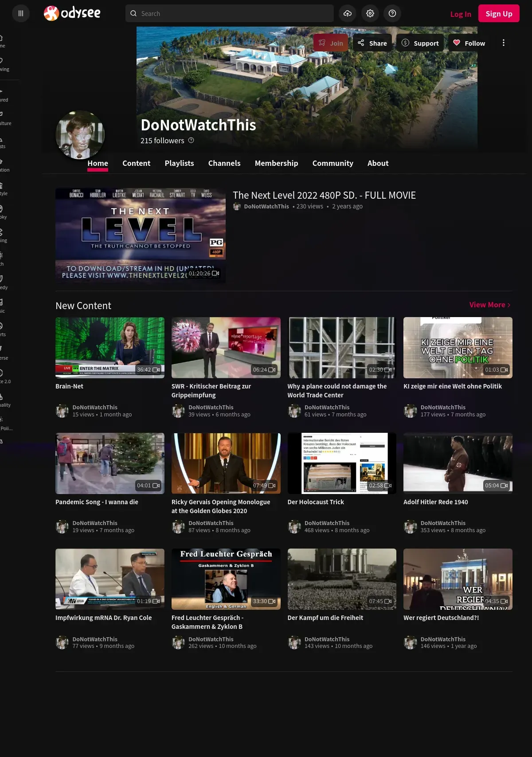Select the Home tab

(98, 163)
